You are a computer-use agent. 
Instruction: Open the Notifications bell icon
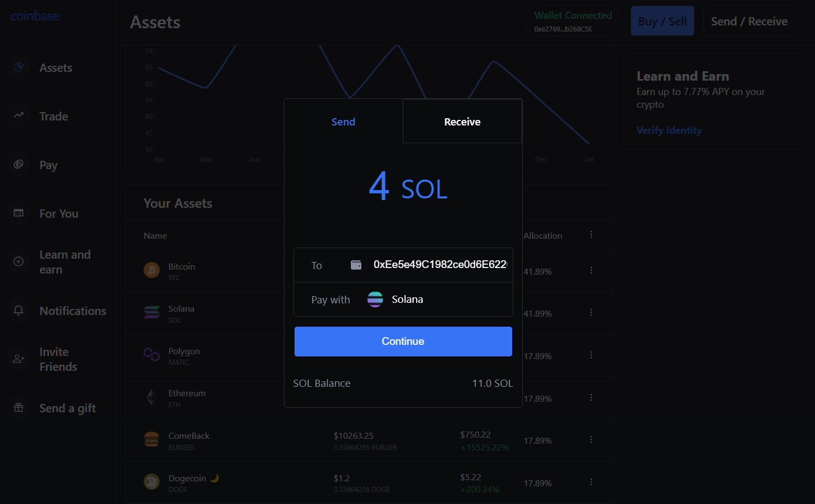coord(18,310)
